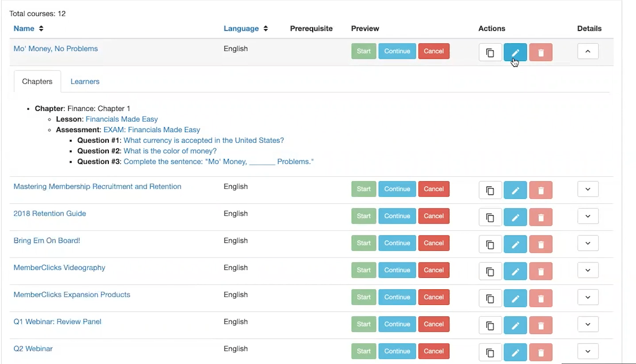
Task: Open question 'What is the color of money?'
Action: point(170,151)
